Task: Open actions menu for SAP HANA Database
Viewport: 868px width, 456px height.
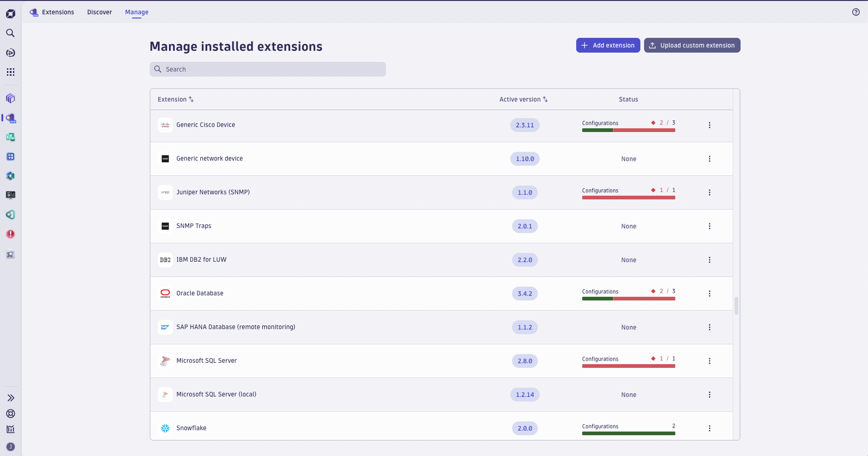Action: (x=710, y=327)
